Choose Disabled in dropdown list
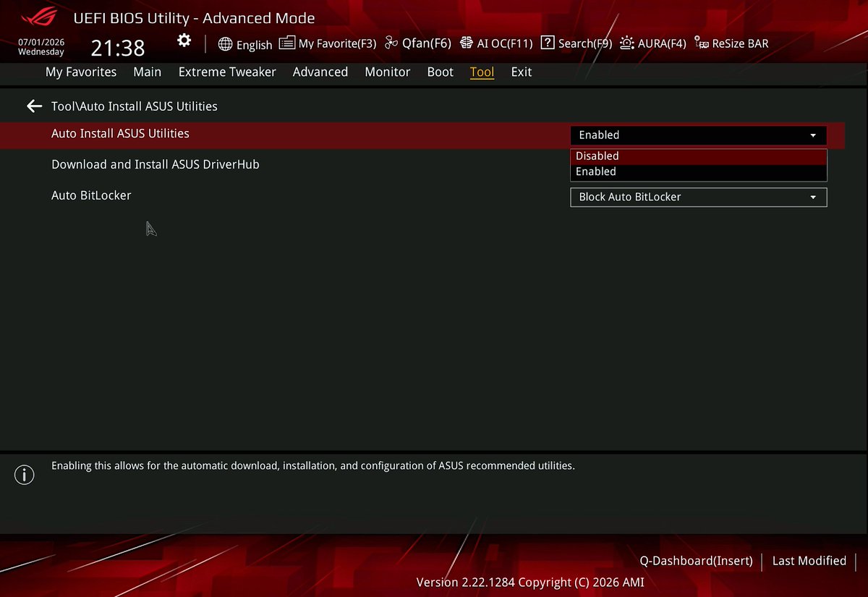 point(699,156)
